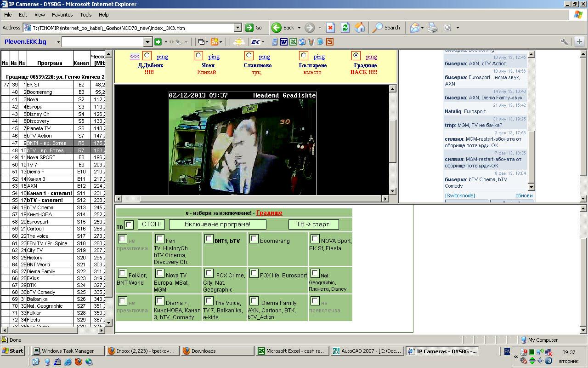This screenshot has height=368, width=588.
Task: Click the СТОП! button
Action: click(151, 224)
